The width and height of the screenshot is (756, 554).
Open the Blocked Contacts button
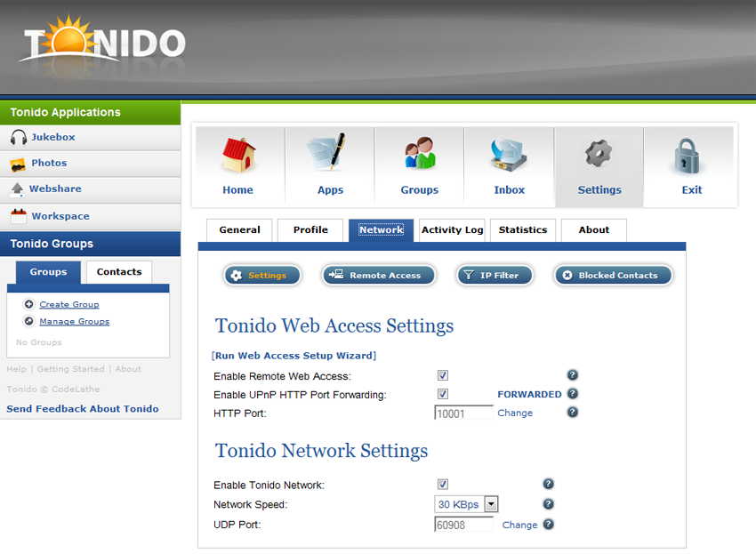(614, 276)
